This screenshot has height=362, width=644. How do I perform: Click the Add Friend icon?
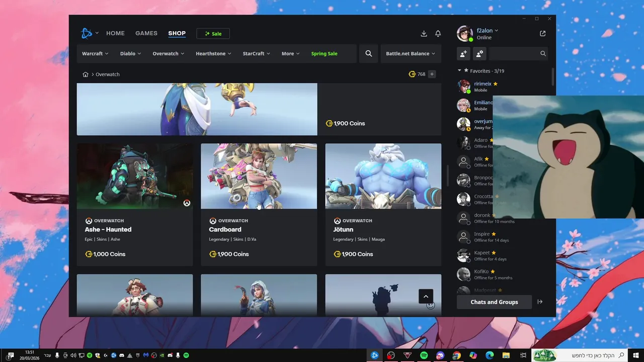(x=463, y=54)
